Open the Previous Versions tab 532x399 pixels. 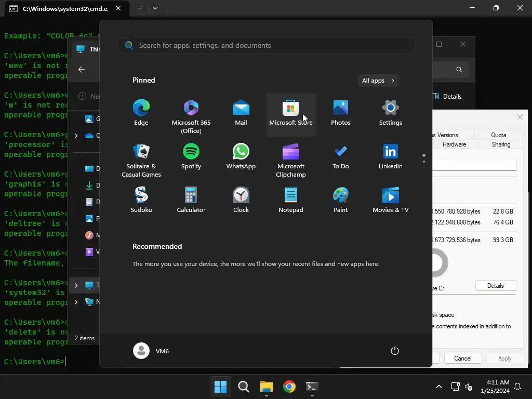[445, 135]
